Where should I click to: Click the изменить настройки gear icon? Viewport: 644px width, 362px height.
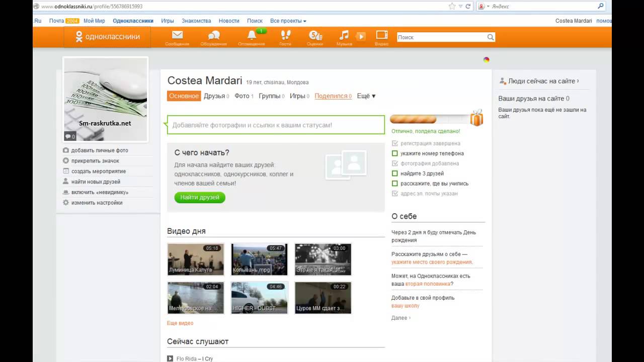pyautogui.click(x=66, y=203)
